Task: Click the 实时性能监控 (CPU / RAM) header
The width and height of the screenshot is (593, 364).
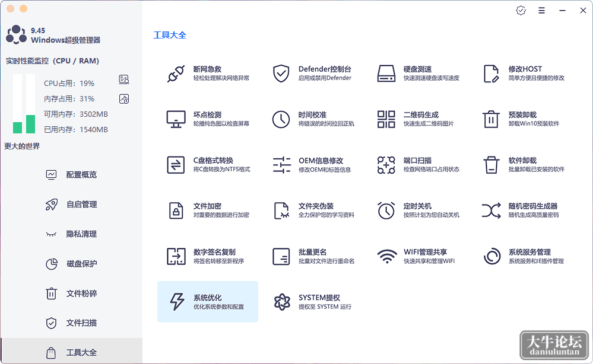Action: click(x=52, y=61)
